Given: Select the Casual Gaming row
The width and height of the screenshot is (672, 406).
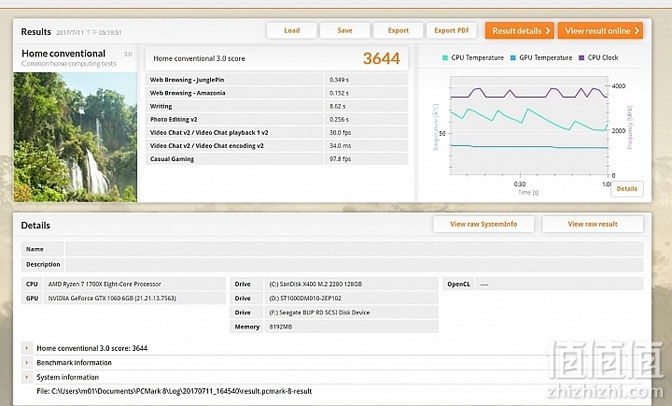Looking at the screenshot, I should [x=277, y=159].
